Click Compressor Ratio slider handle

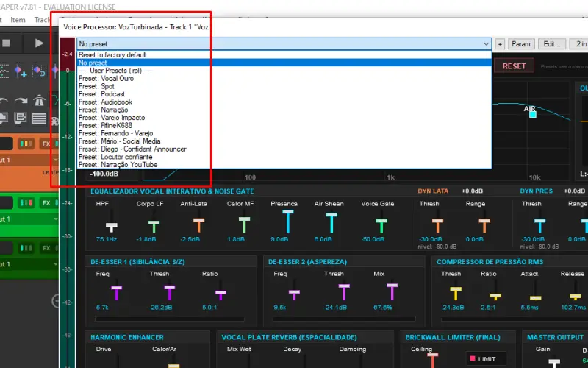click(x=495, y=297)
